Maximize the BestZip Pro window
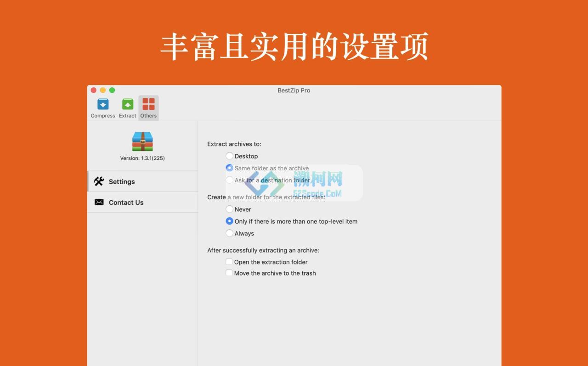588x366 pixels. 112,90
